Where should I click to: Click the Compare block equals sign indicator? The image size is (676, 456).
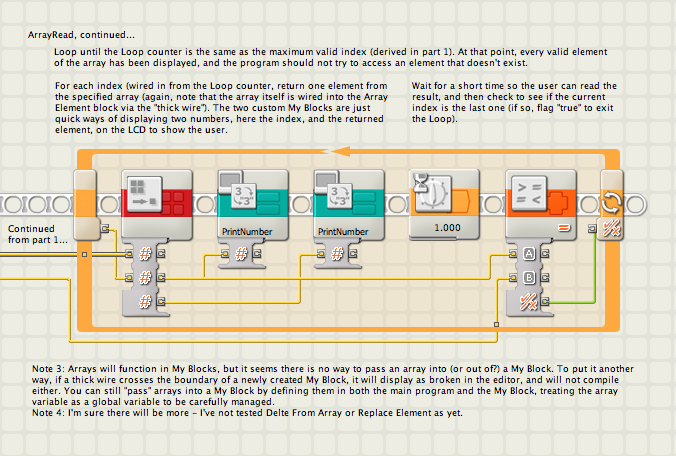point(564,228)
